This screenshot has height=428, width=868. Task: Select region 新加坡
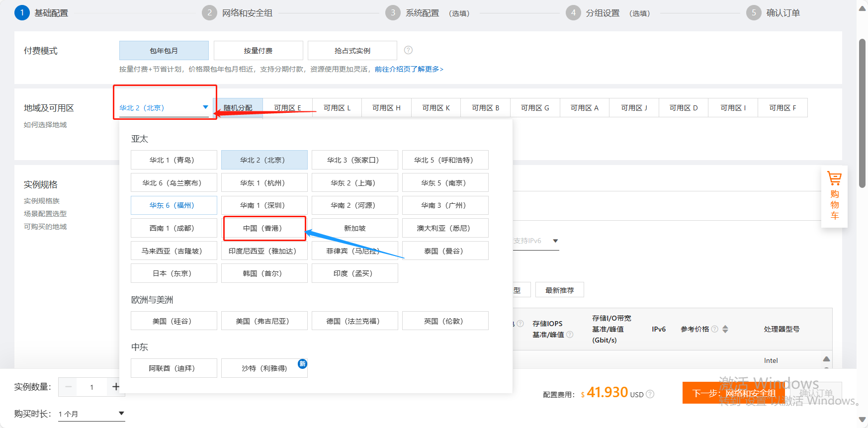tap(355, 228)
